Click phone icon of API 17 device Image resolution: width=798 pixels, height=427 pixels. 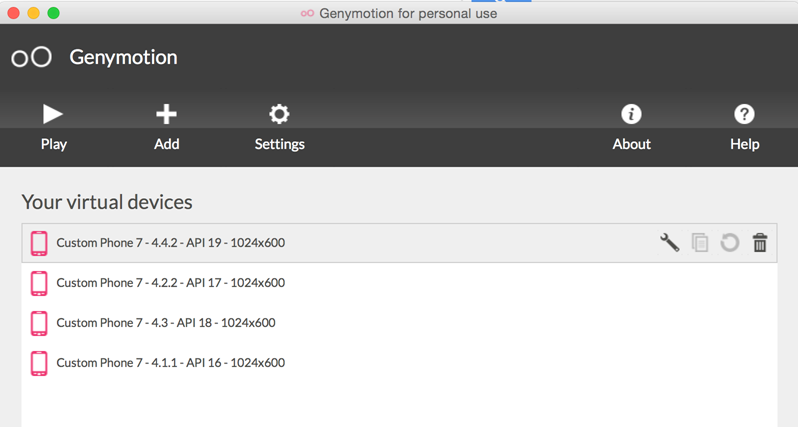(39, 283)
